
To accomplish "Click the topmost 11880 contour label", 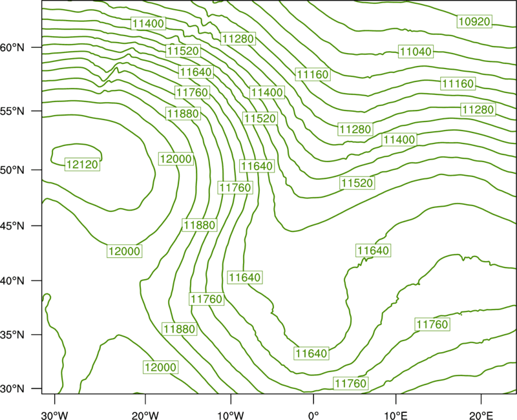I will point(184,114).
